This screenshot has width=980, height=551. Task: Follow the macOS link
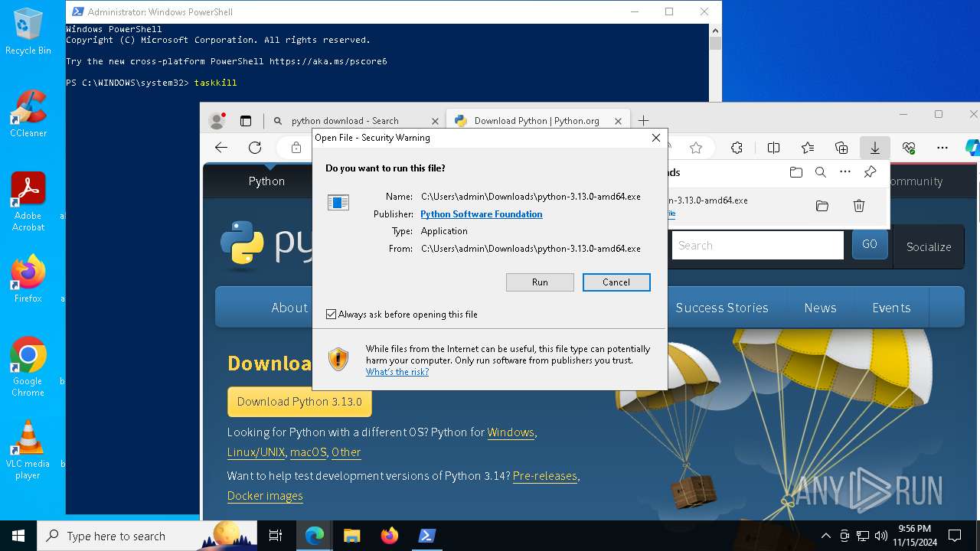pos(309,452)
